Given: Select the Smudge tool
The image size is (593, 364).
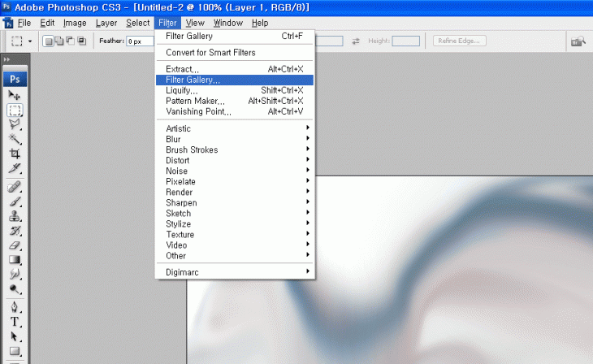Looking at the screenshot, I should (15, 274).
